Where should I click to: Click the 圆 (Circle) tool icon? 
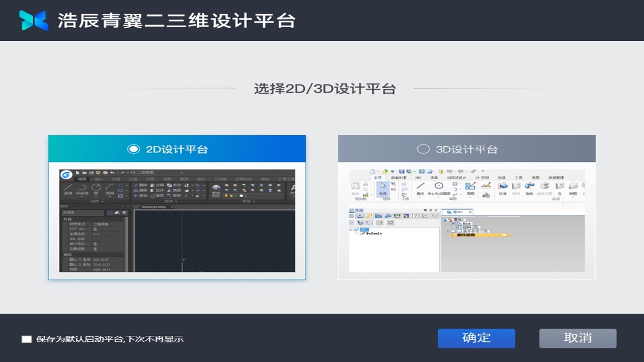(x=97, y=186)
